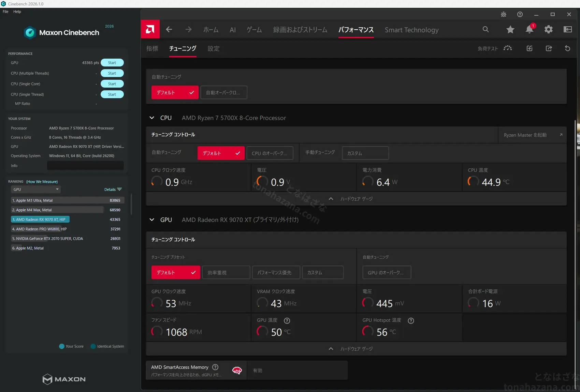Collapse CPU ハードウェア ゲージ panel
This screenshot has width=580, height=392.
point(356,199)
